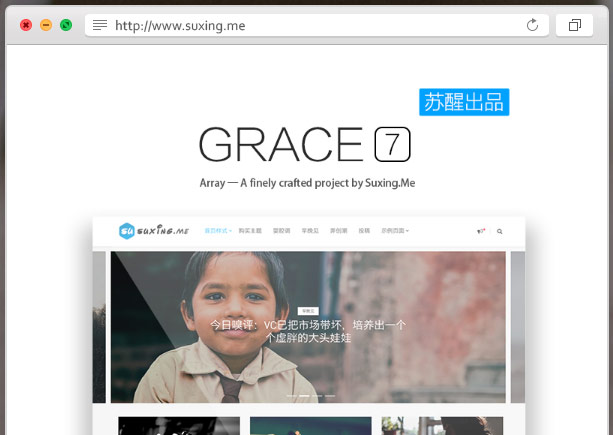Click the green maximize window button

pos(66,25)
